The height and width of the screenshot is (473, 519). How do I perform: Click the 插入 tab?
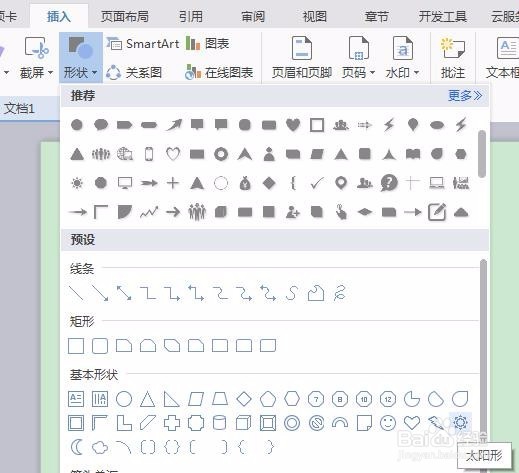pos(59,16)
